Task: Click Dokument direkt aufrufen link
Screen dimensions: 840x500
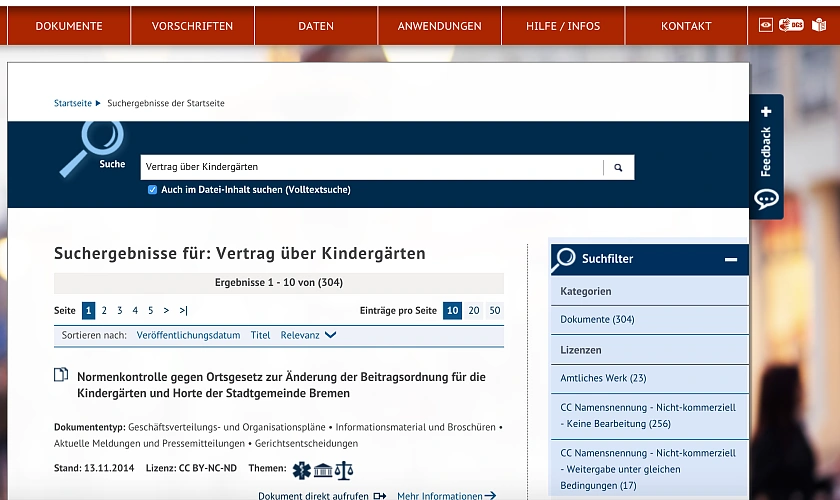Action: click(x=313, y=496)
